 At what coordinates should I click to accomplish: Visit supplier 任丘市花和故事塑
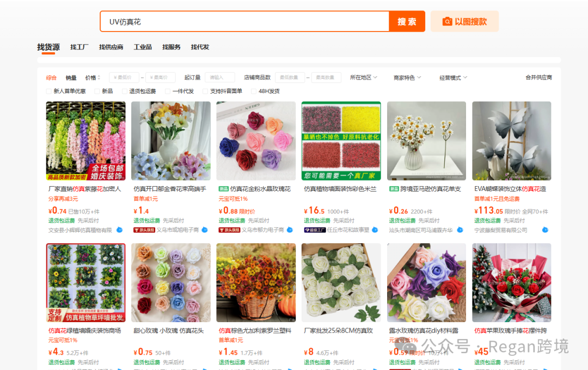(348, 230)
